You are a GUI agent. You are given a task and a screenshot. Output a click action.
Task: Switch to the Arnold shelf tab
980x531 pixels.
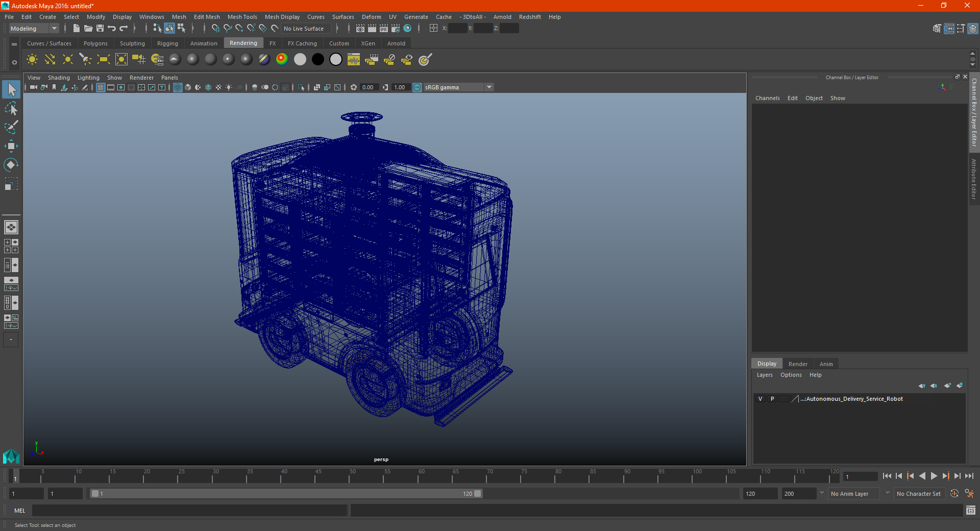point(396,43)
